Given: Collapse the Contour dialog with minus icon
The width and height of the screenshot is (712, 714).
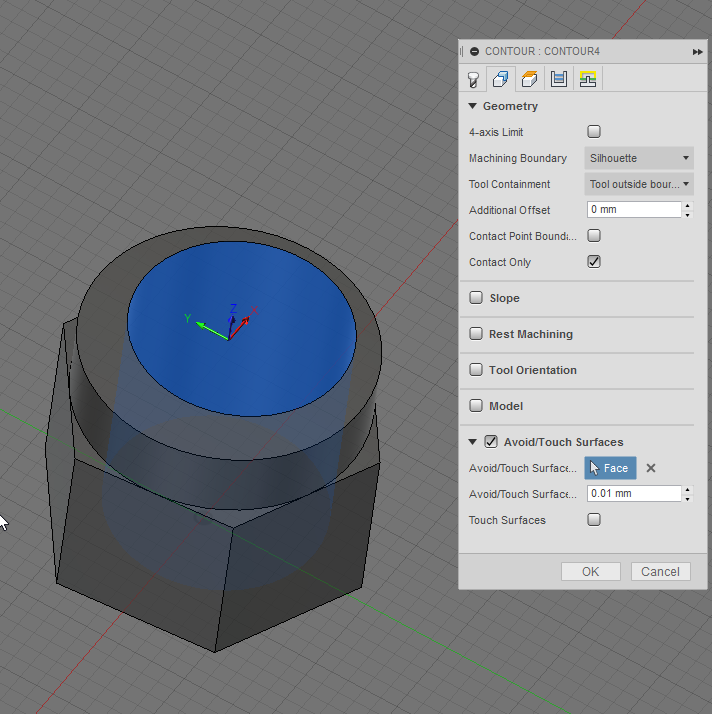Looking at the screenshot, I should pos(474,51).
